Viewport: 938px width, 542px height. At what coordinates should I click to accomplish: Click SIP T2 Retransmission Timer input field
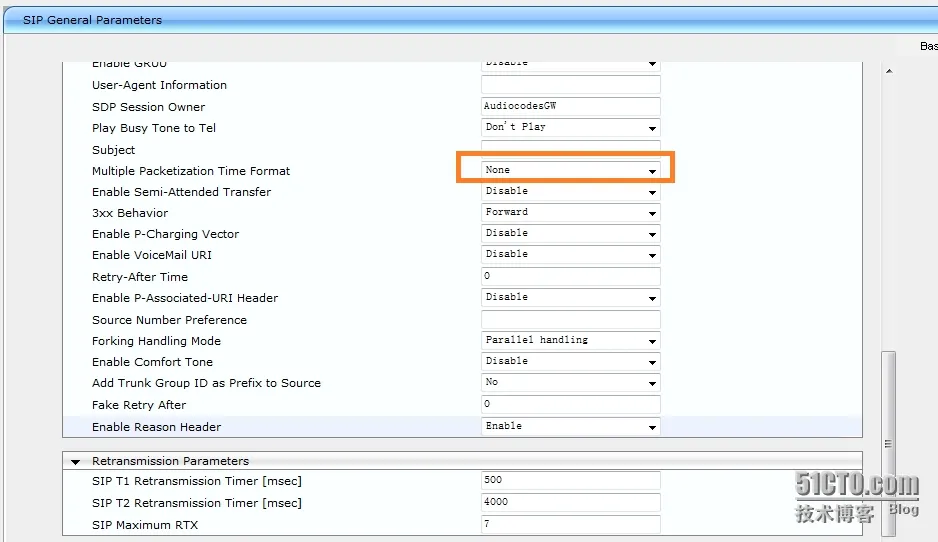(570, 502)
